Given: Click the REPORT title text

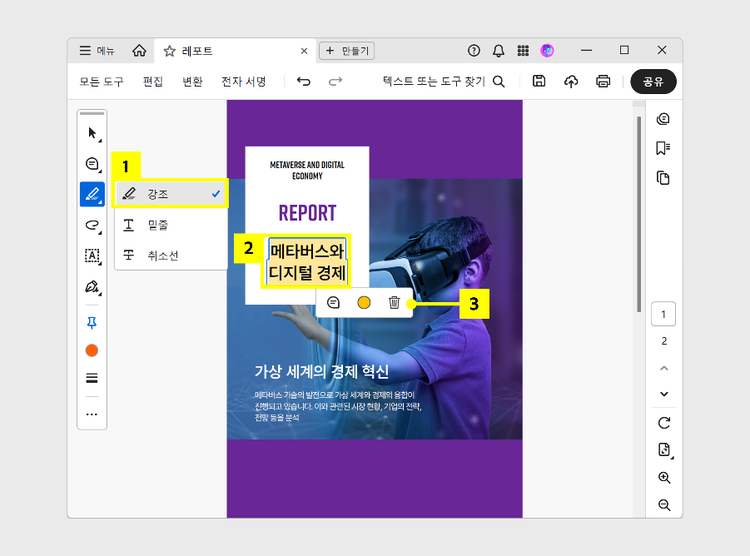Looking at the screenshot, I should pos(307,213).
